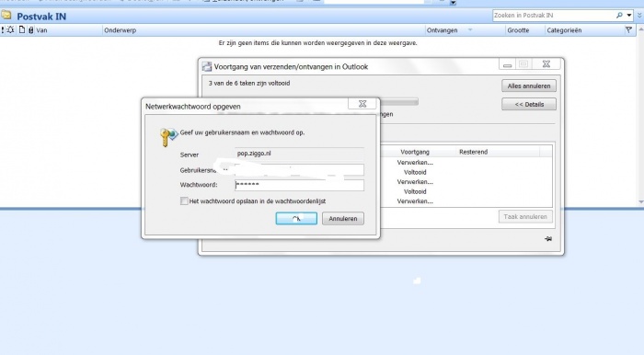Click the Postvak IN folder icon
This screenshot has height=355, width=644.
pyautogui.click(x=6, y=16)
